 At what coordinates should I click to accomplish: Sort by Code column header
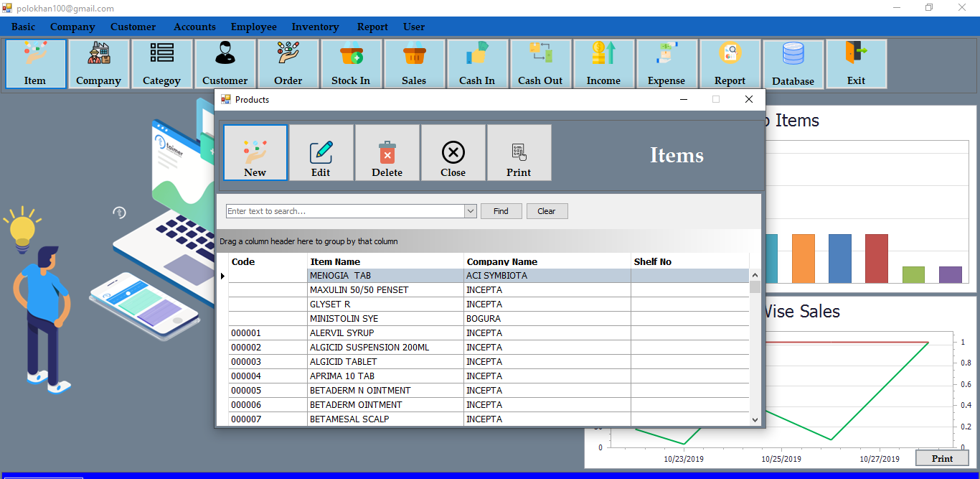268,261
